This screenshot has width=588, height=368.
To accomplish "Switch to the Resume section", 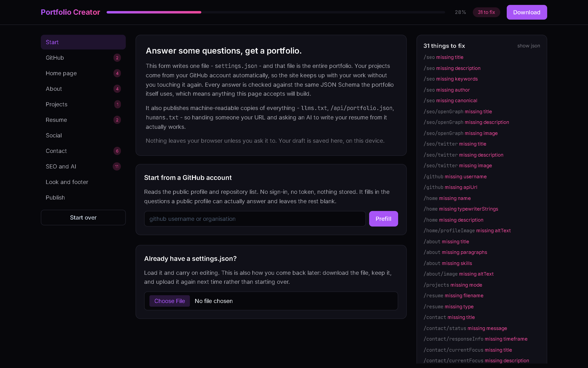I will tap(83, 120).
